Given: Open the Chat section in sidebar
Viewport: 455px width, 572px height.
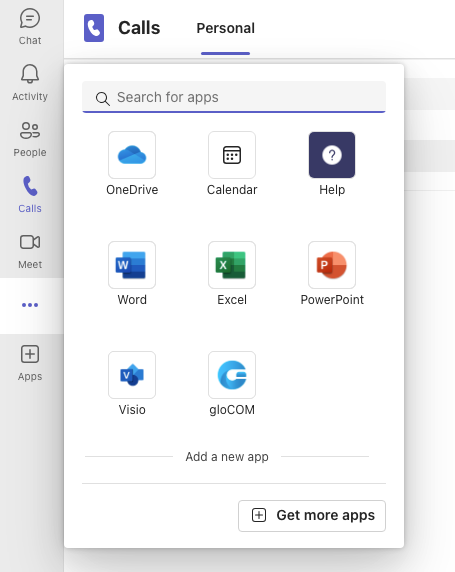Looking at the screenshot, I should [x=30, y=27].
